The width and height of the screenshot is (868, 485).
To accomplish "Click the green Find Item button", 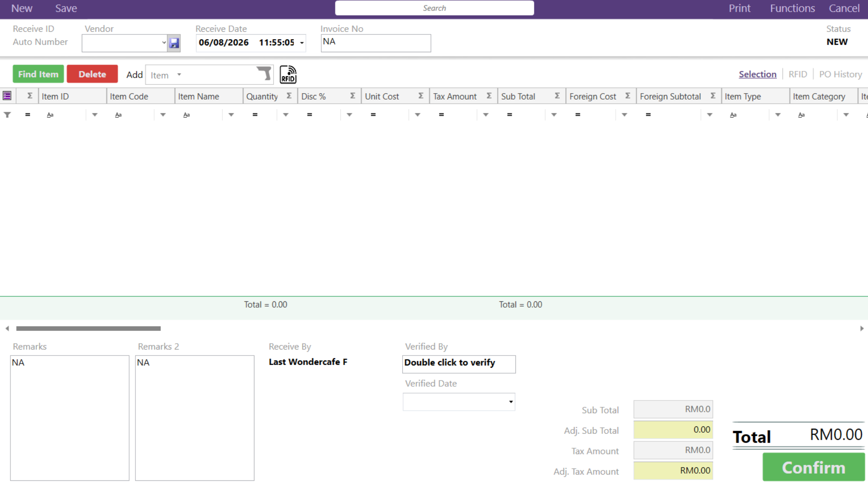I will tap(38, 74).
